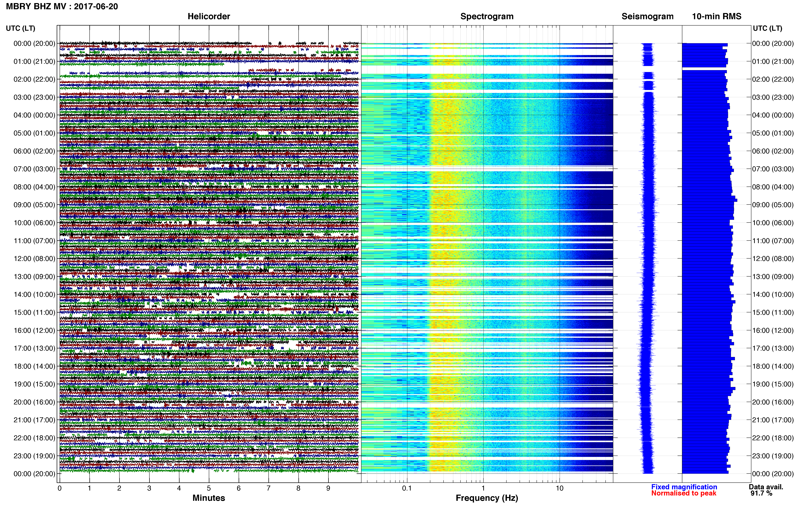Click the 'Frequency (Hz)' axis label
The width and height of the screenshot is (812, 508).
[487, 498]
